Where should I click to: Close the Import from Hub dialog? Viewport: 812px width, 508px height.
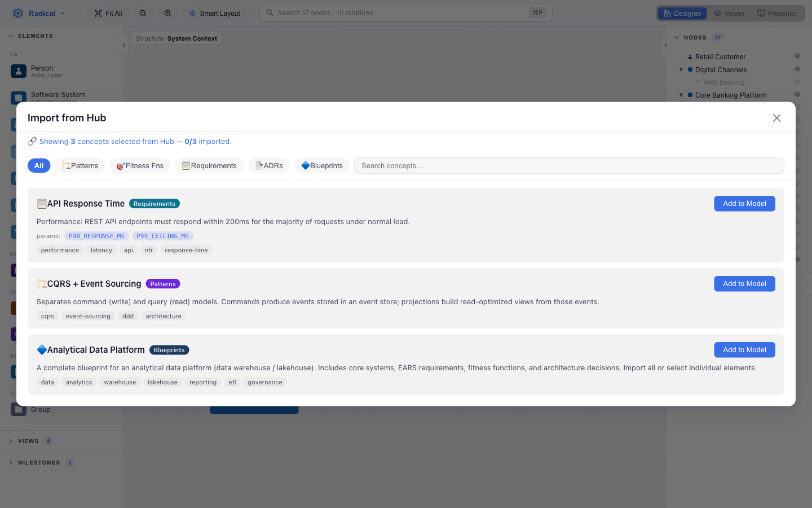click(776, 118)
